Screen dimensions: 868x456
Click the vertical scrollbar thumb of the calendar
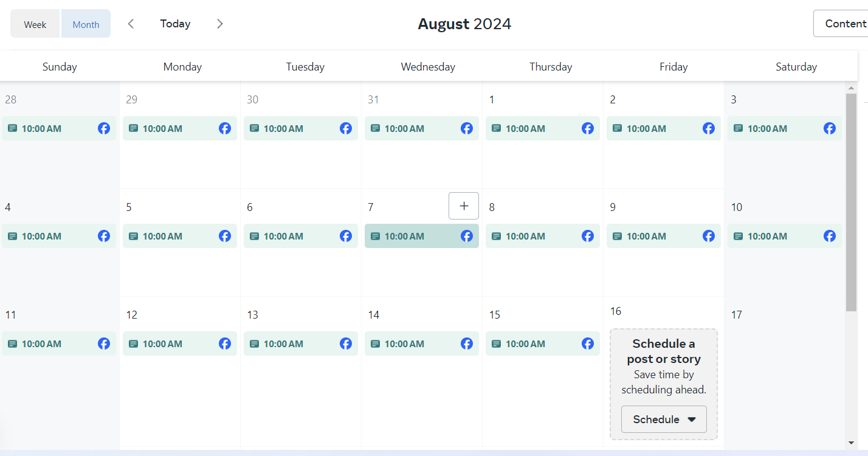tap(851, 202)
